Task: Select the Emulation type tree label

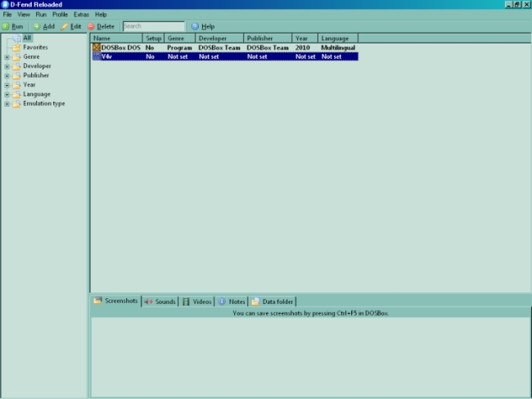Action: pyautogui.click(x=44, y=103)
